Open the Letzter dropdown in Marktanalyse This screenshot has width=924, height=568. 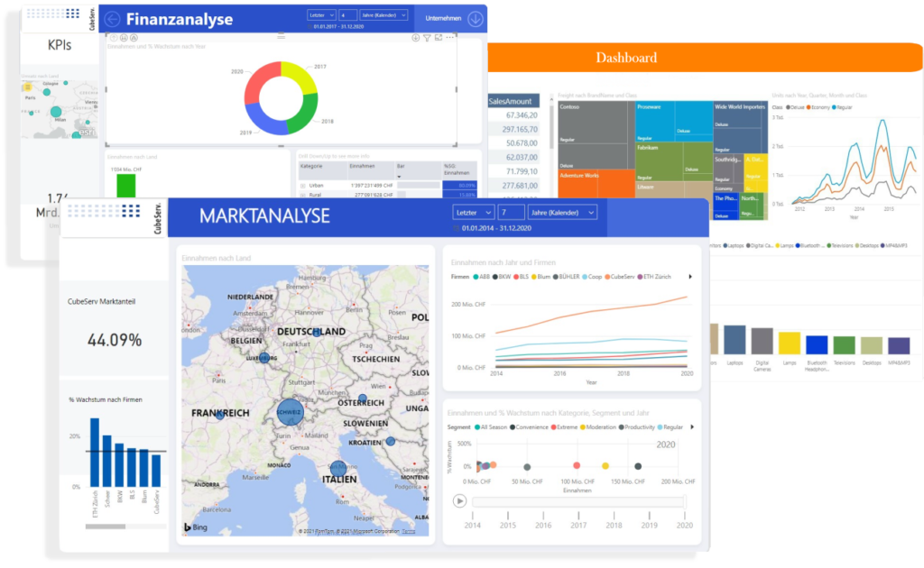[x=473, y=213]
